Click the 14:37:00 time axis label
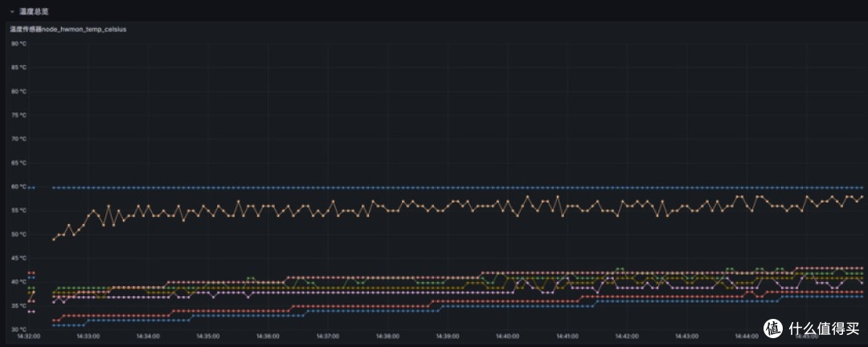 point(328,336)
